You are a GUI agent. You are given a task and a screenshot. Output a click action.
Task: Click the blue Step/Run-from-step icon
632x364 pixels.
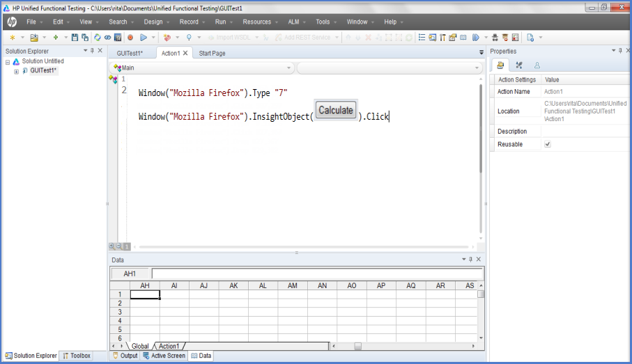pos(476,38)
